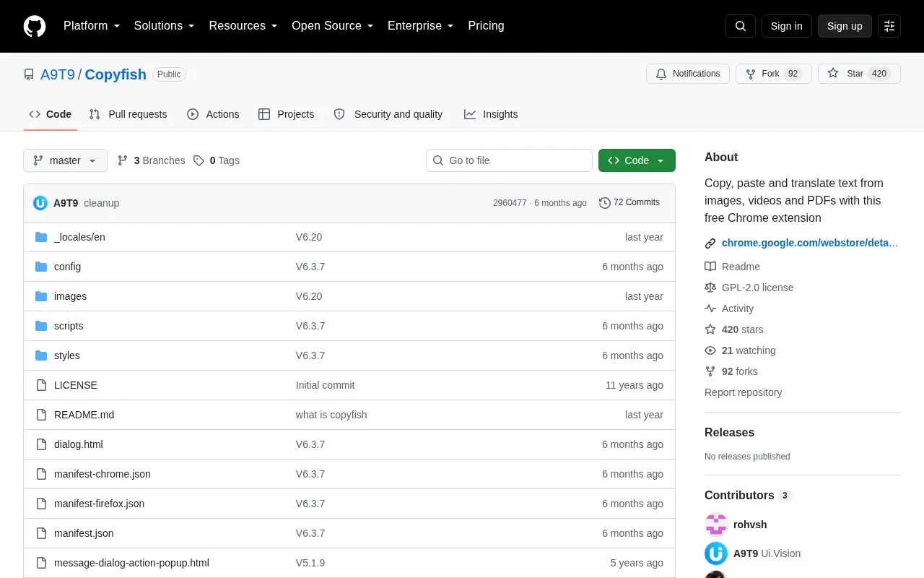Viewport: 924px width, 578px height.
Task: Open the scripts folder
Action: click(69, 326)
